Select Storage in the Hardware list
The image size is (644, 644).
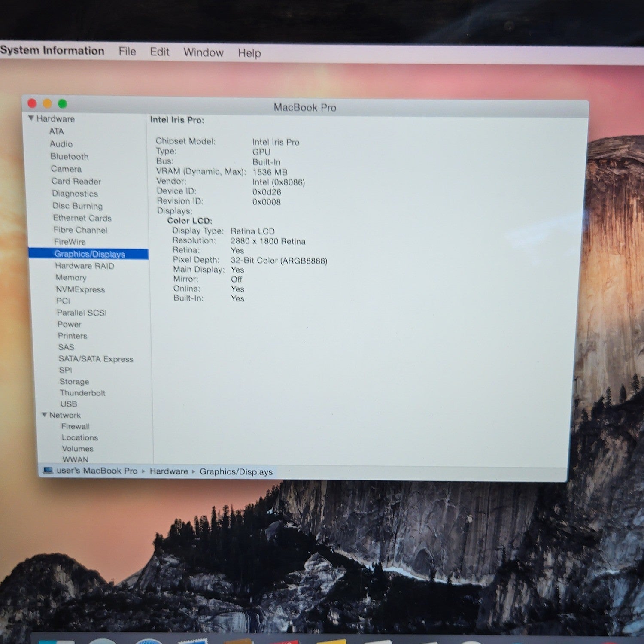pos(74,382)
